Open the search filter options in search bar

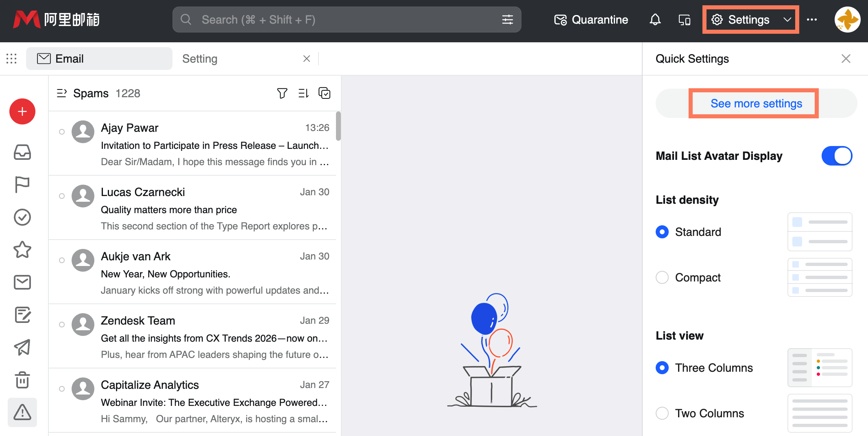508,19
